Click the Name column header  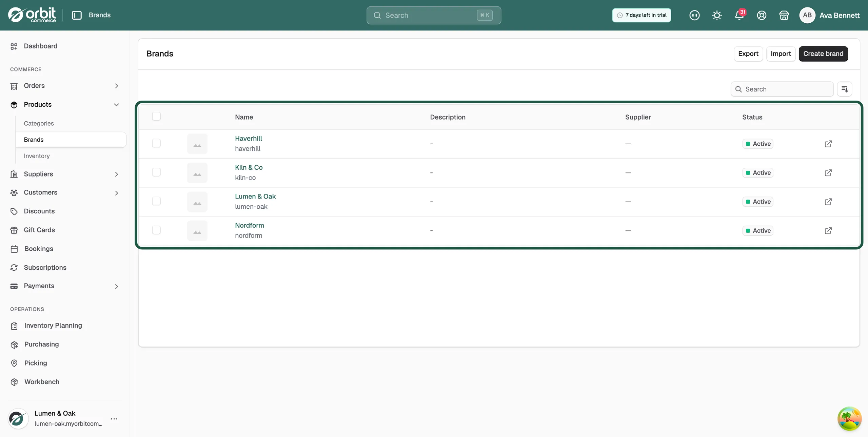click(244, 117)
